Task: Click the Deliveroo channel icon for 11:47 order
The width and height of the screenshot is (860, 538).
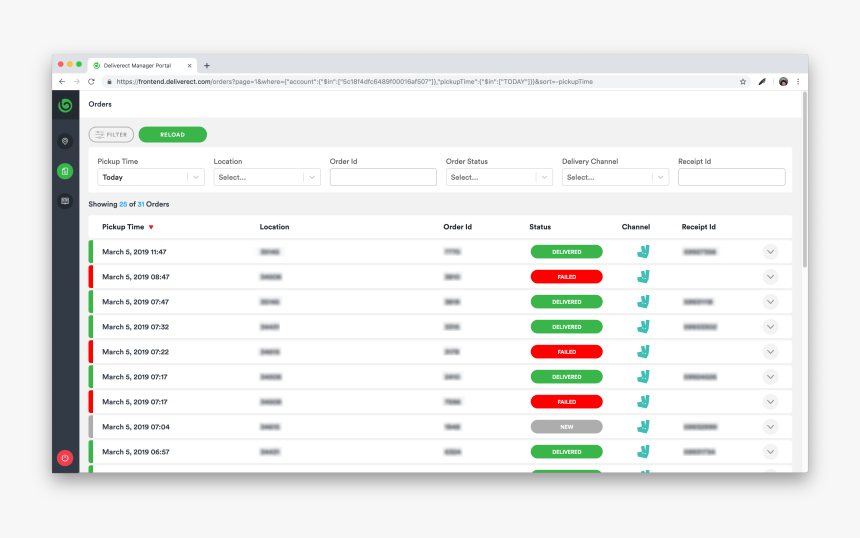Action: coord(643,252)
